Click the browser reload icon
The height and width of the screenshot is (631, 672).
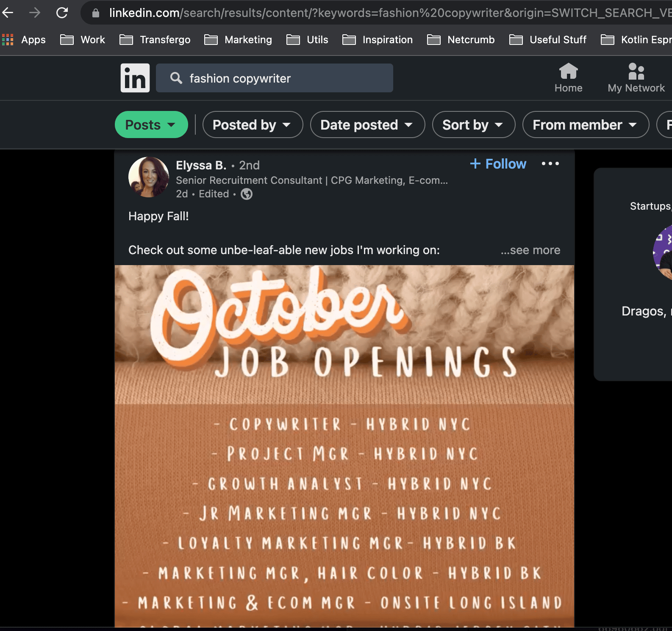pos(62,13)
